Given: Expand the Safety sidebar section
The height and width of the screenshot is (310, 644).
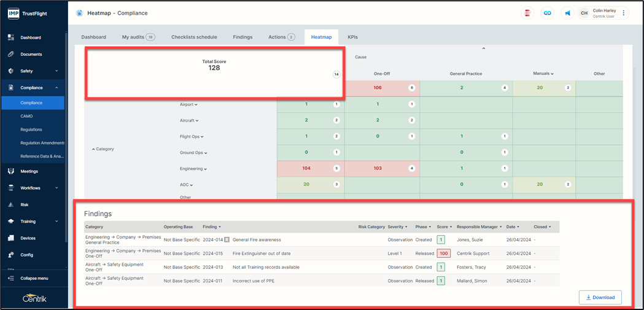Looking at the screenshot, I should coord(56,71).
